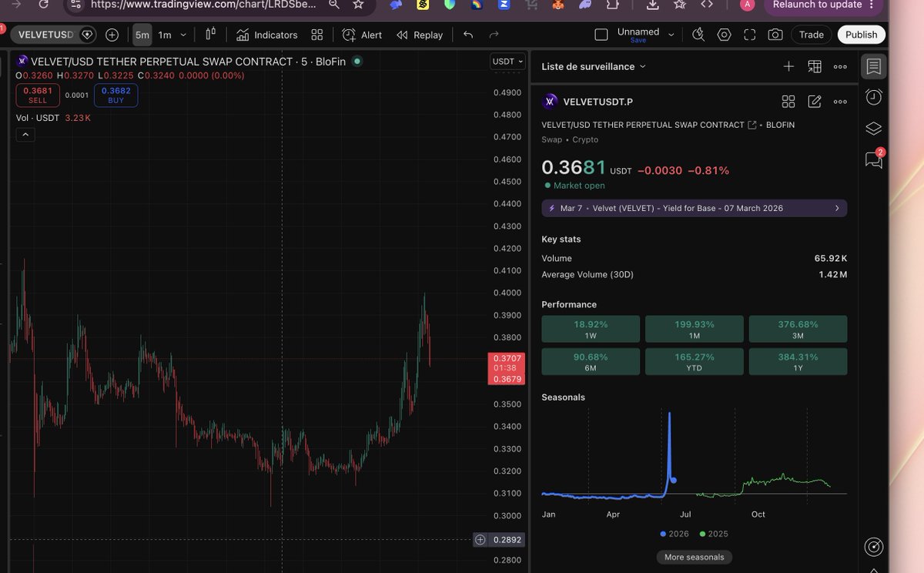Open the Mar 7 Velvet Yield for Base event
Viewport: 924px width, 573px height.
[x=695, y=208]
